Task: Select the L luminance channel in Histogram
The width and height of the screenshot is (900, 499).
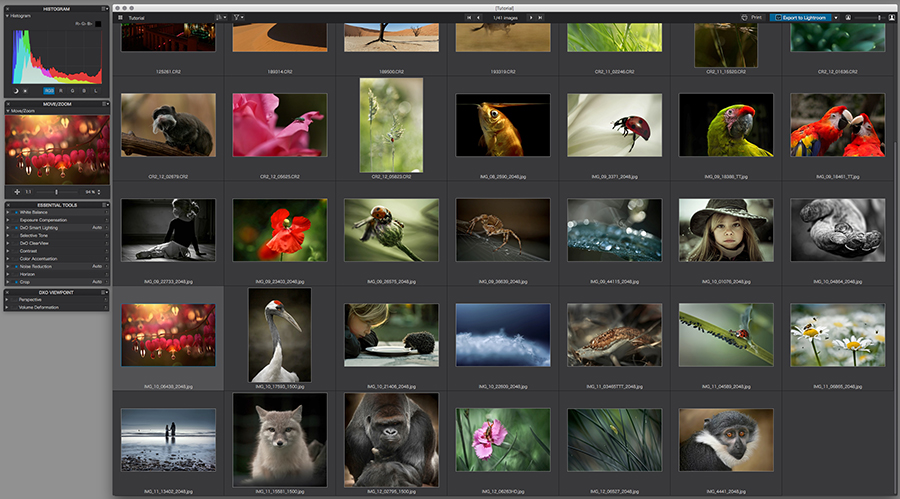Action: 95,91
